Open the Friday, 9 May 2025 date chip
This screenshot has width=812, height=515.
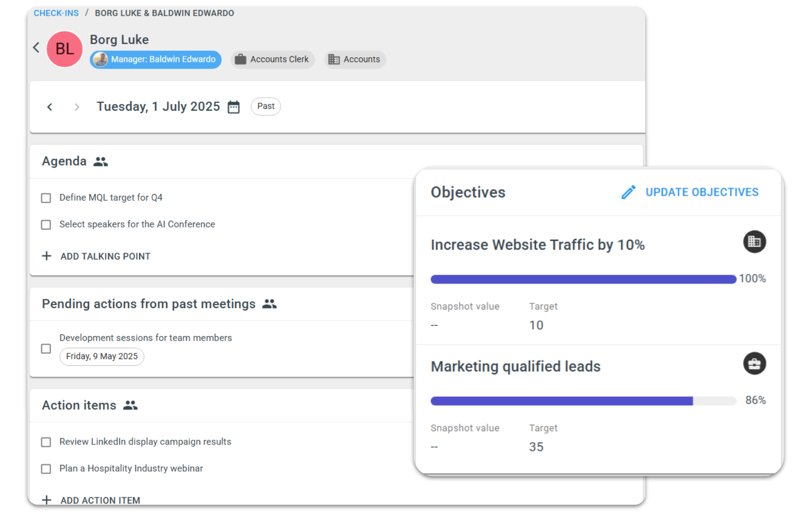click(102, 356)
